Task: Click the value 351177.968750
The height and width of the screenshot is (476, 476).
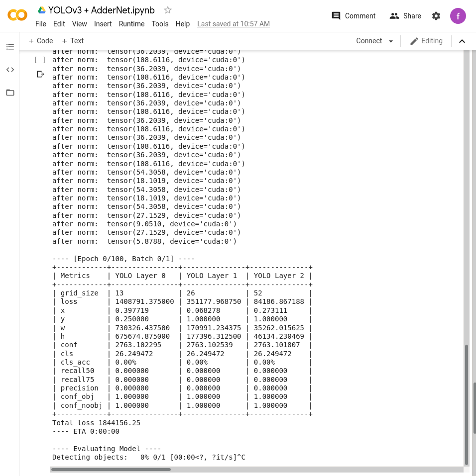Action: 214,301
